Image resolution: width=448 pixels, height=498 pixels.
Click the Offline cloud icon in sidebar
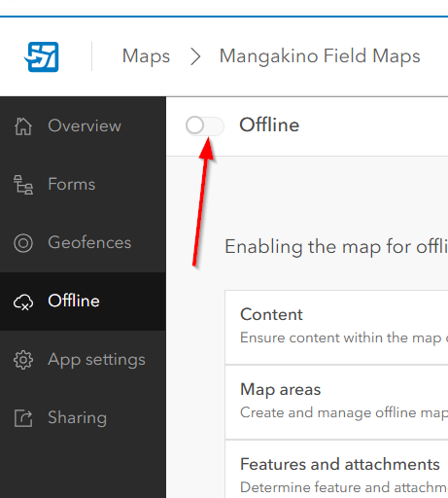(23, 302)
